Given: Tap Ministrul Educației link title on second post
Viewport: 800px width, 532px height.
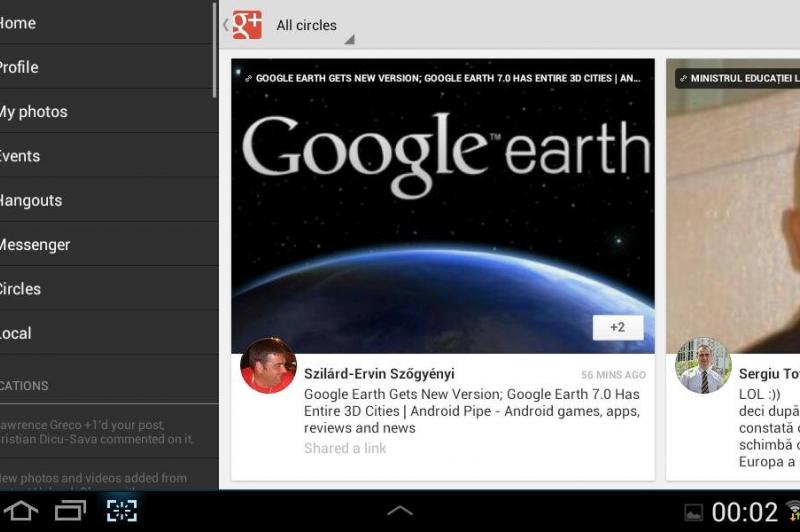Looking at the screenshot, I should click(738, 79).
